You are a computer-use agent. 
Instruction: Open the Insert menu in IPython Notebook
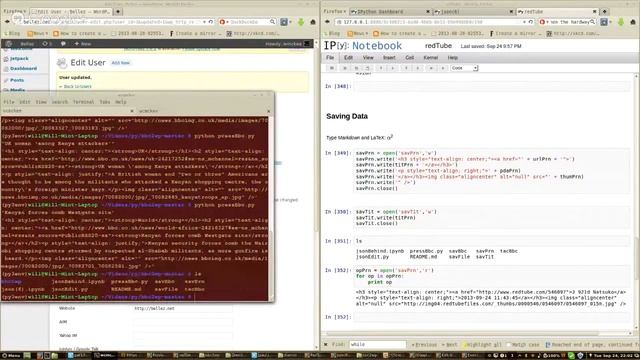389,58
